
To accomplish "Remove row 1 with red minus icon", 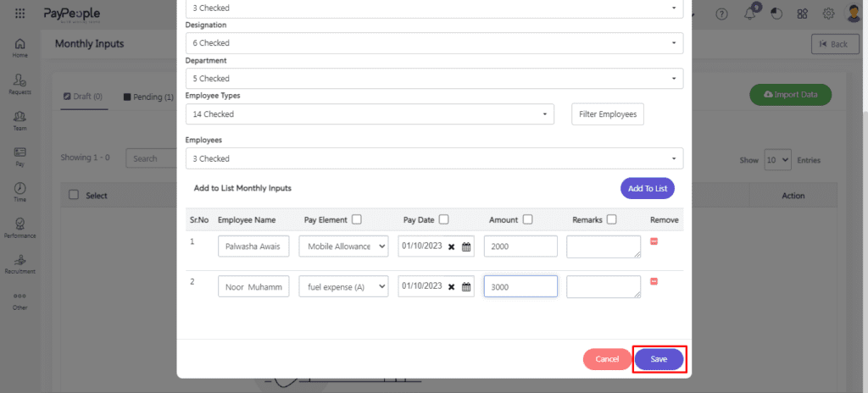I will pyautogui.click(x=654, y=242).
